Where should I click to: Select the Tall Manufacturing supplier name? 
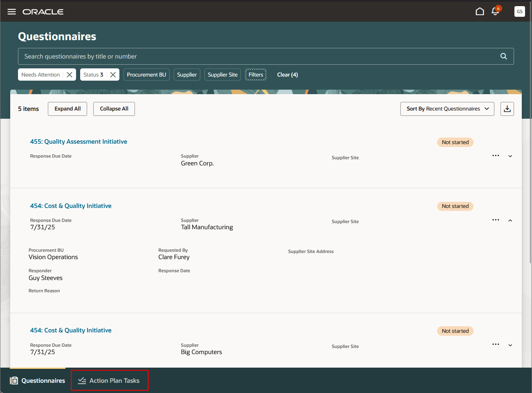tap(207, 227)
